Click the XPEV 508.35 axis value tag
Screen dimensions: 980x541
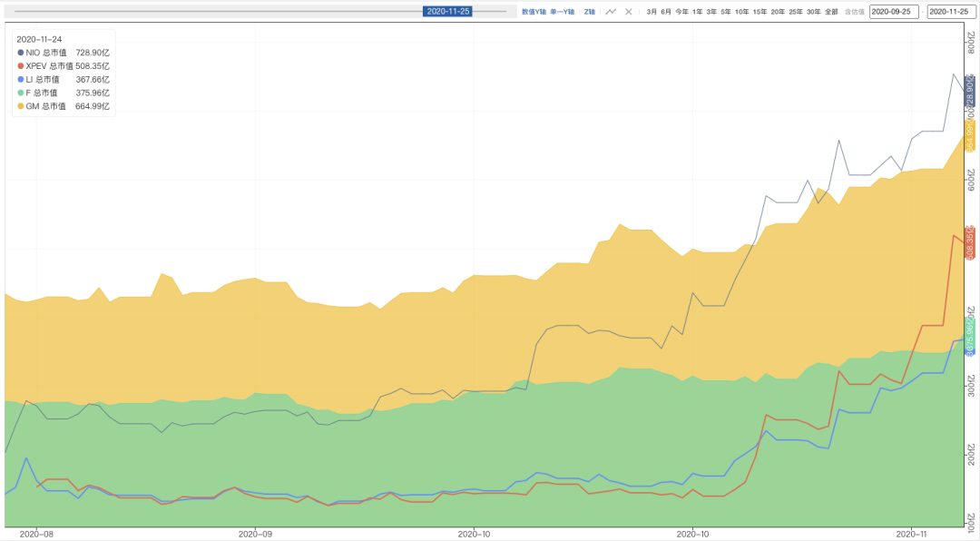coord(970,243)
